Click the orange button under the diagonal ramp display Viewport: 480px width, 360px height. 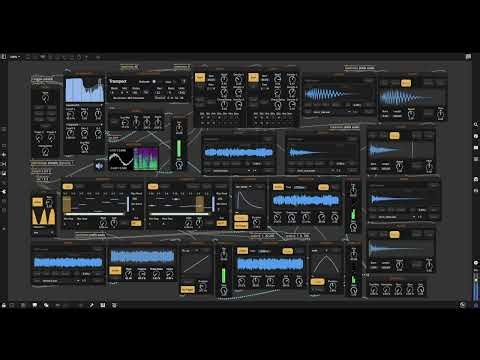coord(188,289)
